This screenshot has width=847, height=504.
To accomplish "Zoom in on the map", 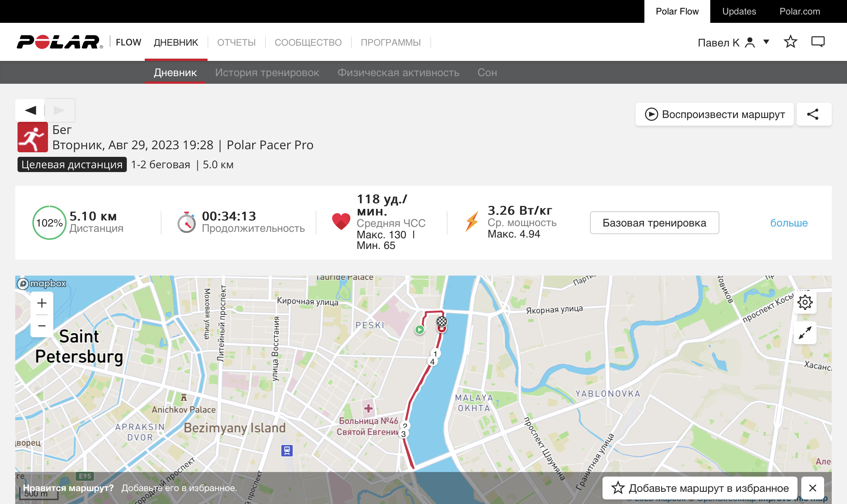I will [x=42, y=303].
